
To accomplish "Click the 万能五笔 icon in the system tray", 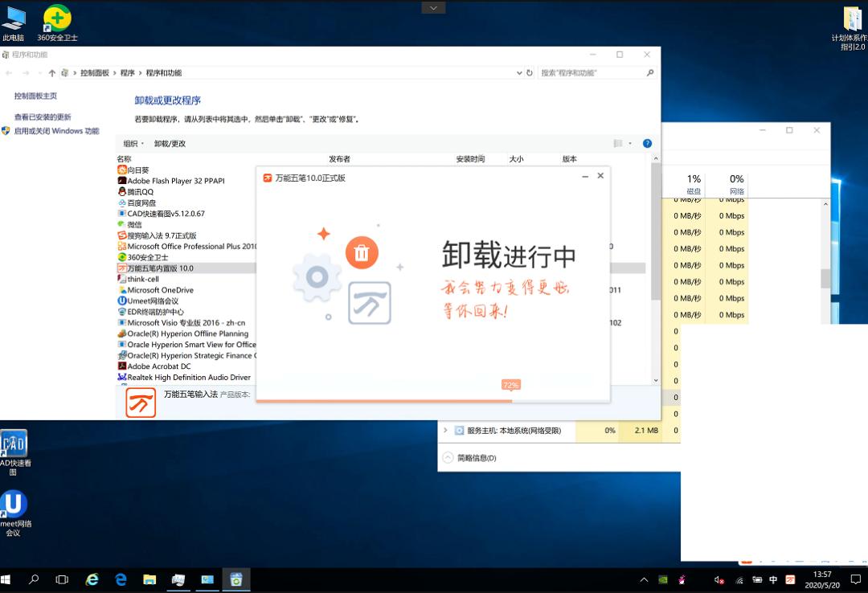I will pyautogui.click(x=790, y=579).
